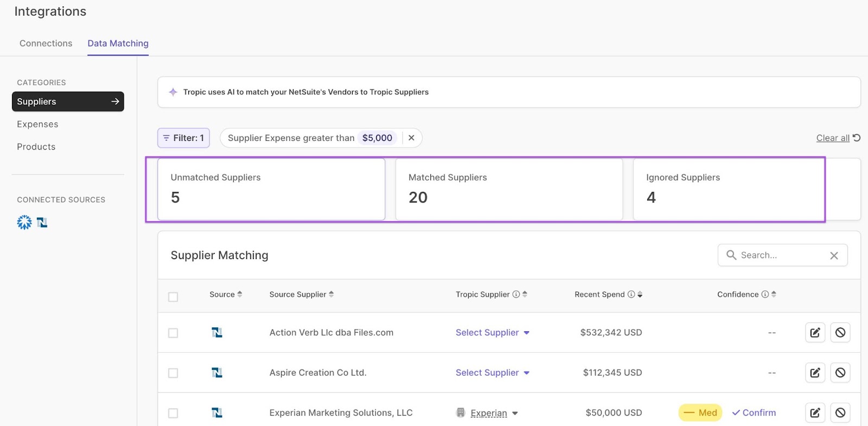Click arrow icon on Suppliers category
Screen dimensions: 868x426
point(115,101)
